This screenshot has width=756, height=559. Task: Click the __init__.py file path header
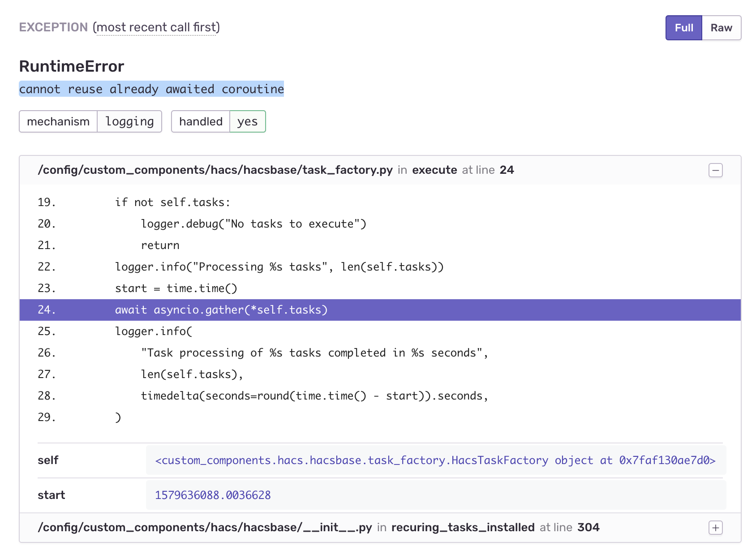tap(205, 528)
